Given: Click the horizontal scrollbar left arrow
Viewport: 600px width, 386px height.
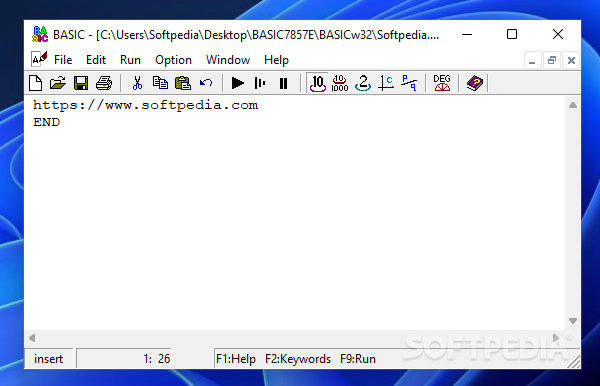Looking at the screenshot, I should click(32, 338).
